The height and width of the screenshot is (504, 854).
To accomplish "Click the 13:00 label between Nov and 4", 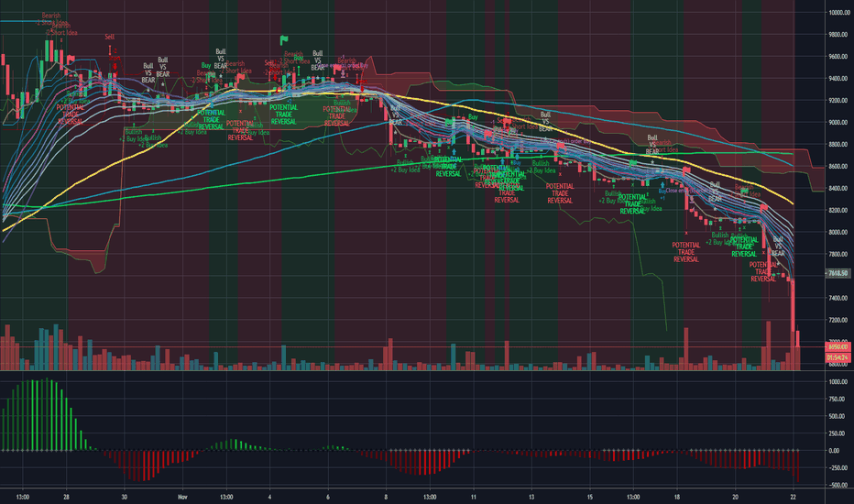I will click(x=226, y=497).
